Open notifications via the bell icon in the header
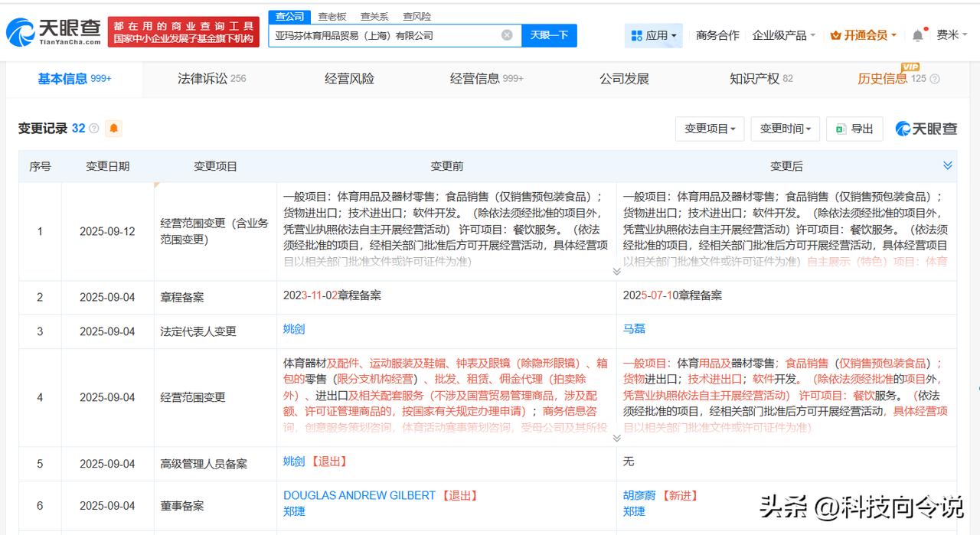 917,35
